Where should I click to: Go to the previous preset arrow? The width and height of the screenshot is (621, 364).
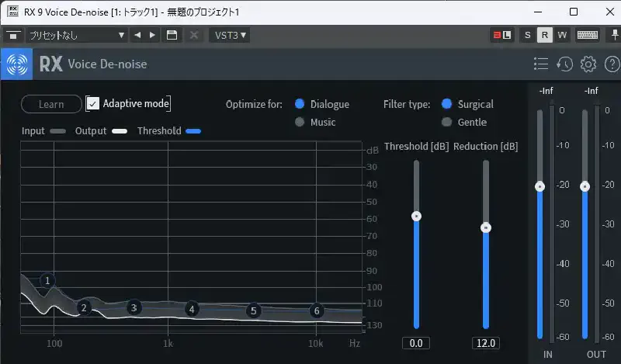click(x=137, y=35)
